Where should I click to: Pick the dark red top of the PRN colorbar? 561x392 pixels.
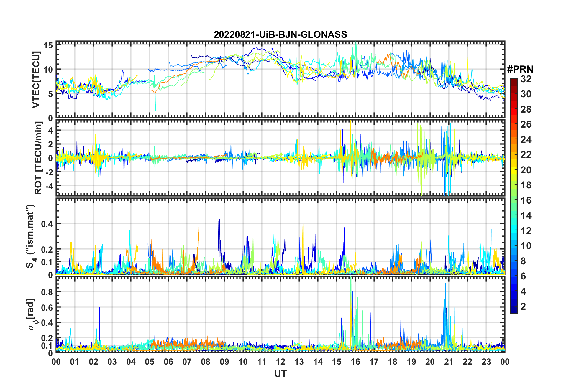(x=514, y=80)
